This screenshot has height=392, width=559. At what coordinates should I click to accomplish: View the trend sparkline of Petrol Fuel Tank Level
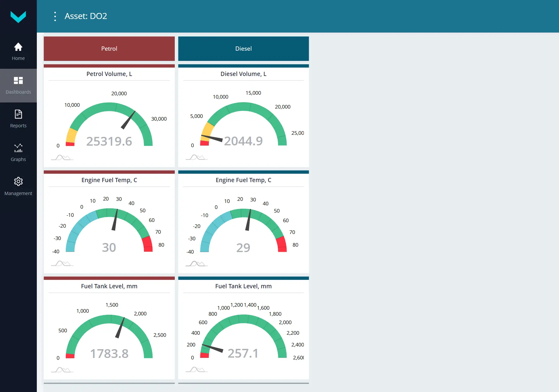click(x=62, y=370)
